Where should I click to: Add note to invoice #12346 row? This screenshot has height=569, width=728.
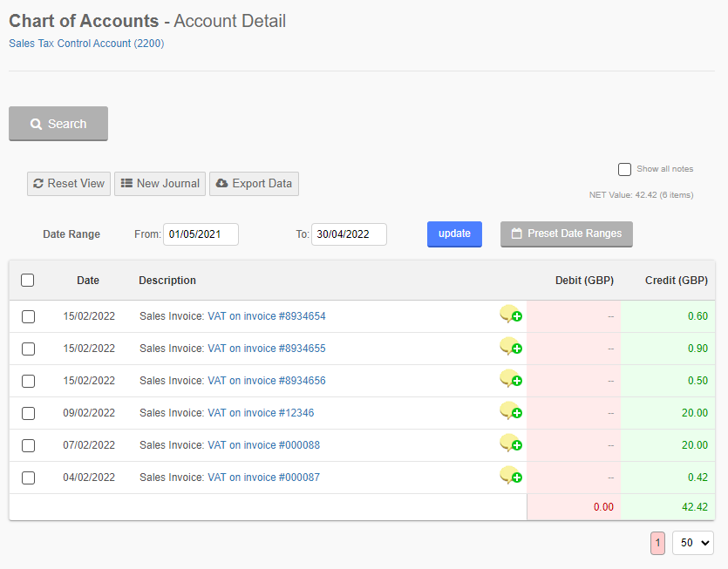point(511,411)
